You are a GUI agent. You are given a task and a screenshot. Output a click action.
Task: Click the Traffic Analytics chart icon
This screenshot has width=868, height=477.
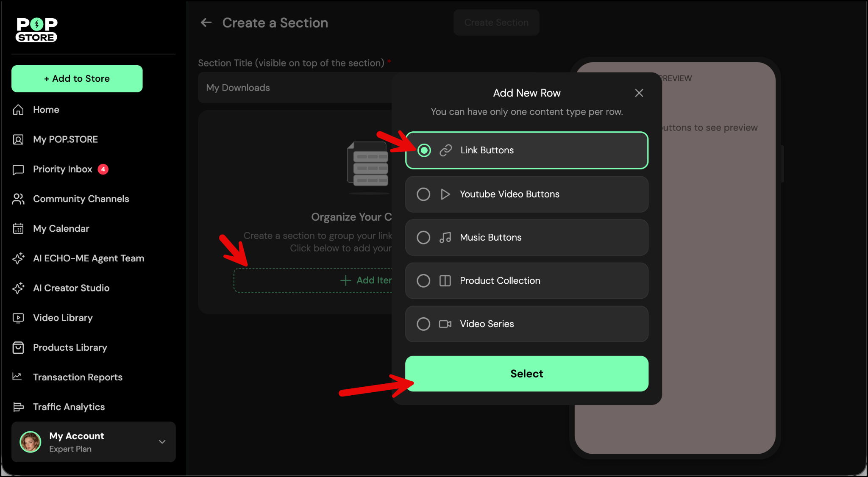click(18, 407)
